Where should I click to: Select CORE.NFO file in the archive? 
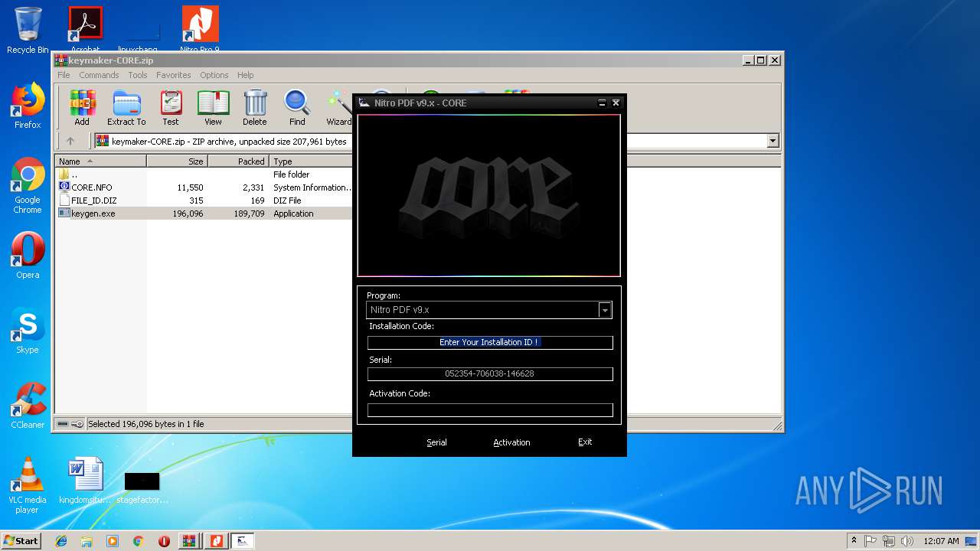(91, 187)
